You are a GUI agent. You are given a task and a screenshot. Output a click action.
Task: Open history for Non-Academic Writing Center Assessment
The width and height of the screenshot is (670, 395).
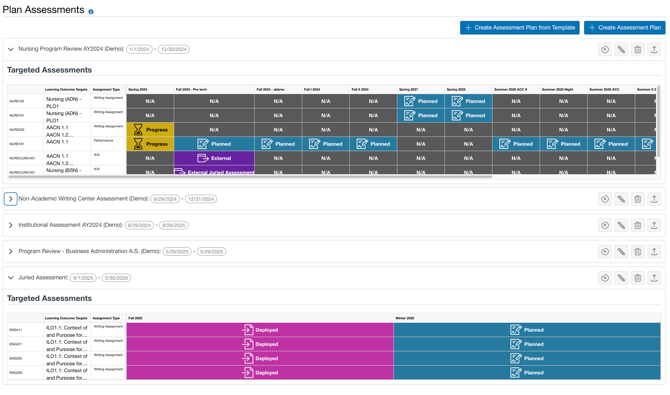(605, 199)
